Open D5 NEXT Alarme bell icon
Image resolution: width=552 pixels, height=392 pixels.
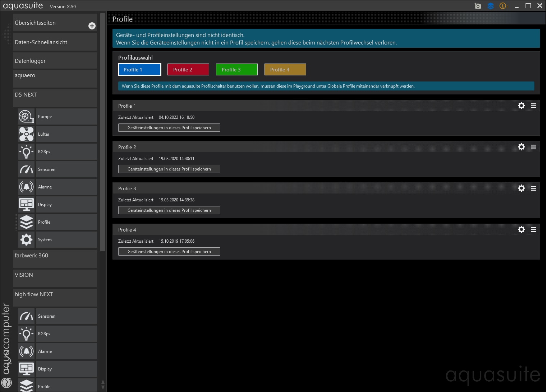[x=26, y=187]
